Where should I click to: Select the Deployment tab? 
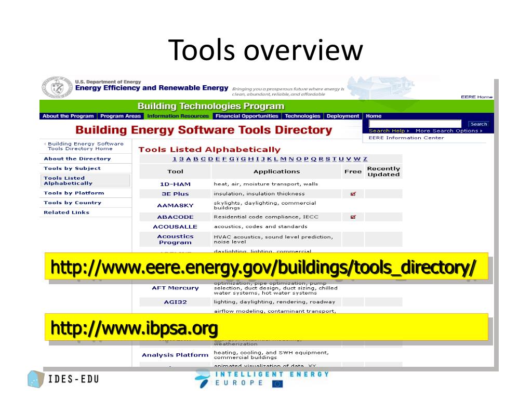coord(343,116)
